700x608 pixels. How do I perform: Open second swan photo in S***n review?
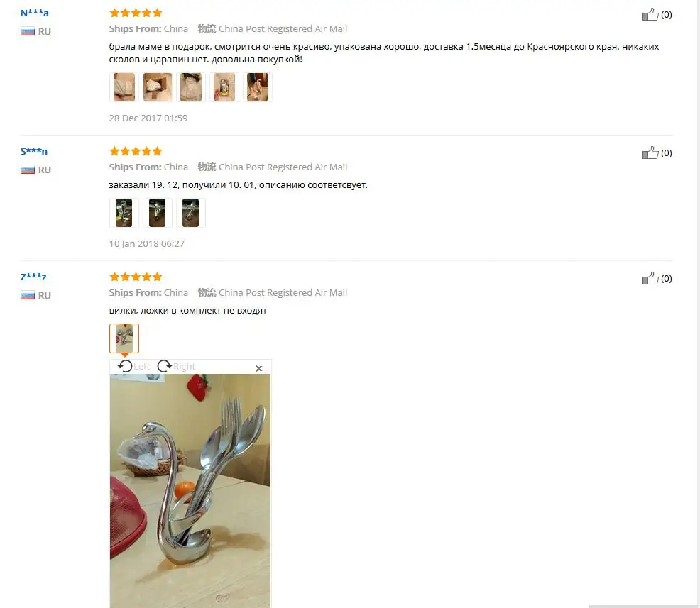[x=158, y=213]
